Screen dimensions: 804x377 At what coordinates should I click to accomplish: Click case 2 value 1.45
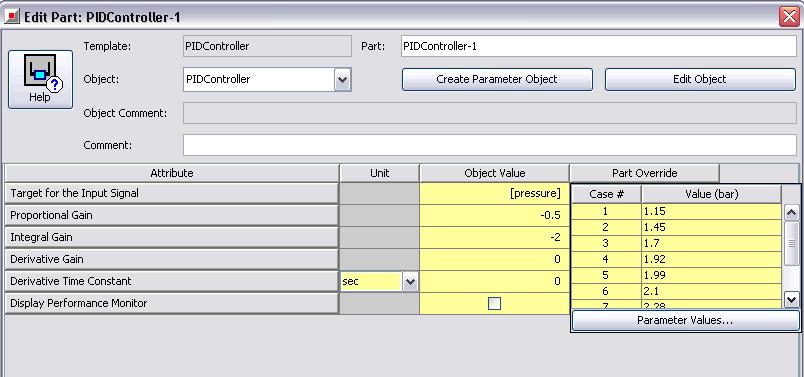pos(712,227)
